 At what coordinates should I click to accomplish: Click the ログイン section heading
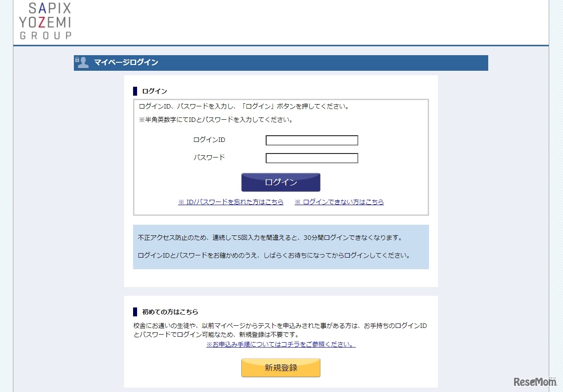click(x=154, y=91)
